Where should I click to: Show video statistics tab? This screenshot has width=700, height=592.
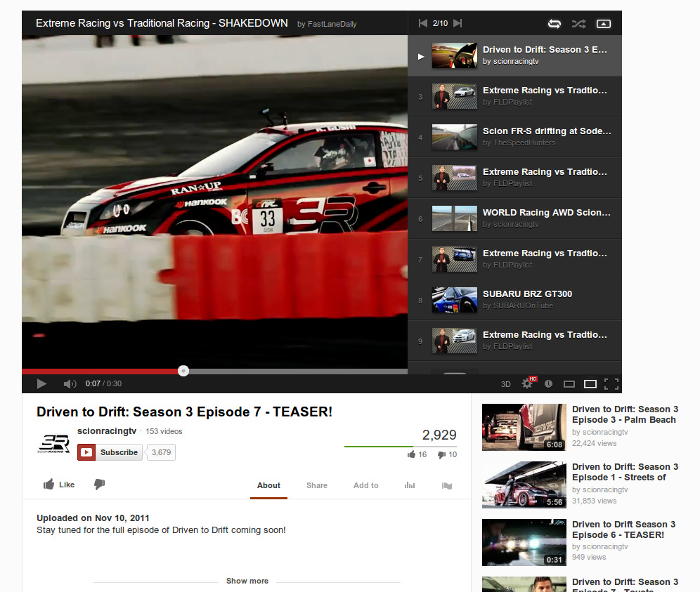[410, 485]
